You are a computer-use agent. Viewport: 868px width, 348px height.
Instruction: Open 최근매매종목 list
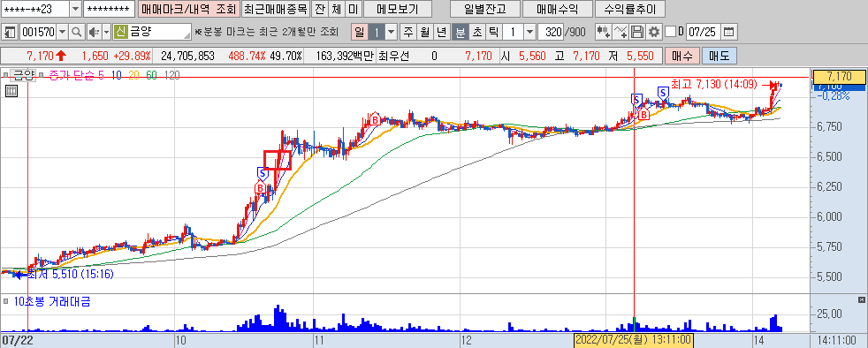click(275, 10)
